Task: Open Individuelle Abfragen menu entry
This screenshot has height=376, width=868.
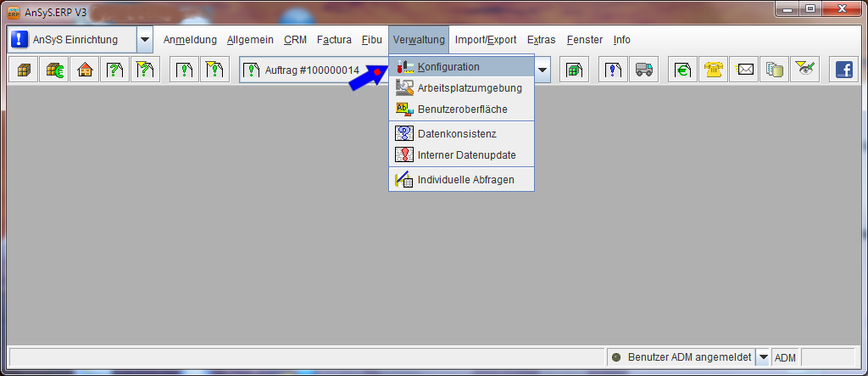Action: tap(465, 179)
